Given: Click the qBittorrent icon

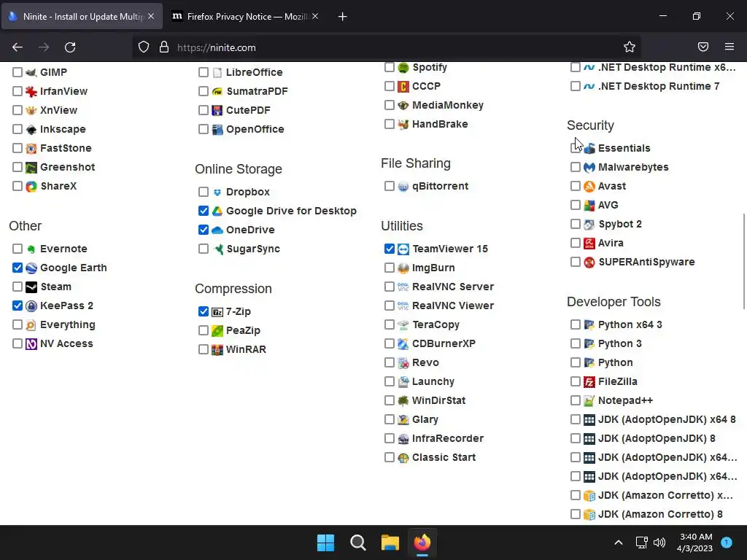Looking at the screenshot, I should click(403, 186).
